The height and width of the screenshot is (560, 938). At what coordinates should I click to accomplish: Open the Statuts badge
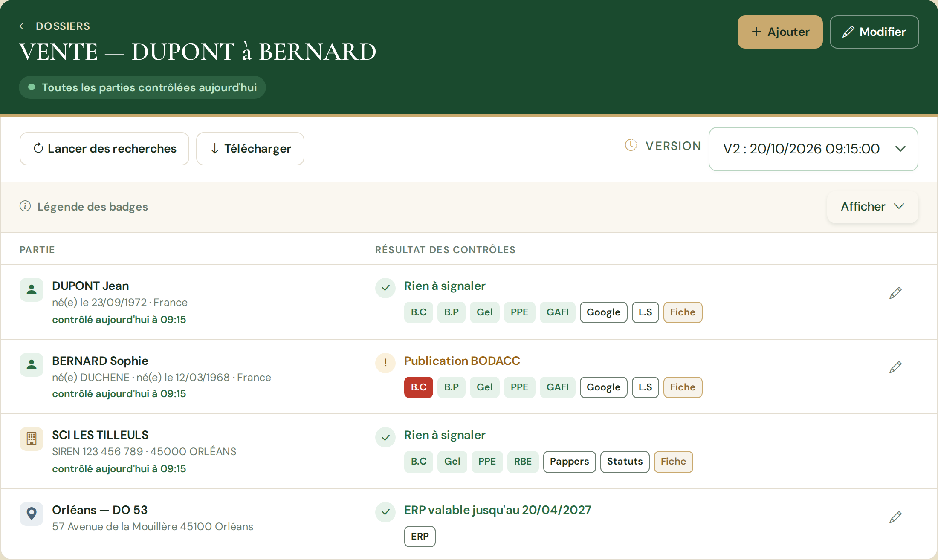625,462
